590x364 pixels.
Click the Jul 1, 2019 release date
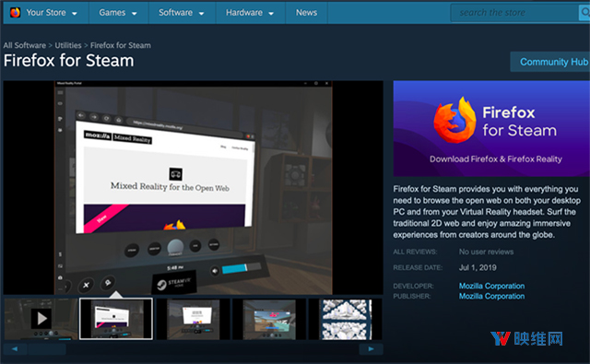(478, 267)
